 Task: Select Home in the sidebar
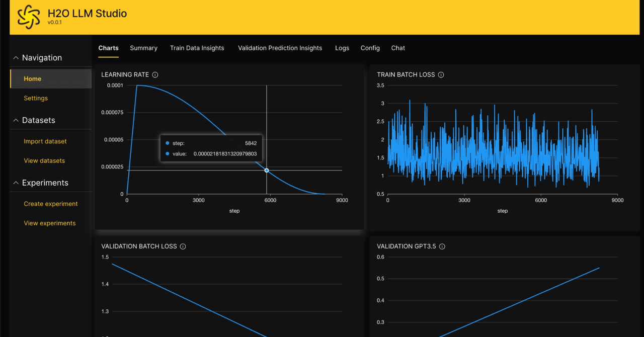[x=51, y=79]
